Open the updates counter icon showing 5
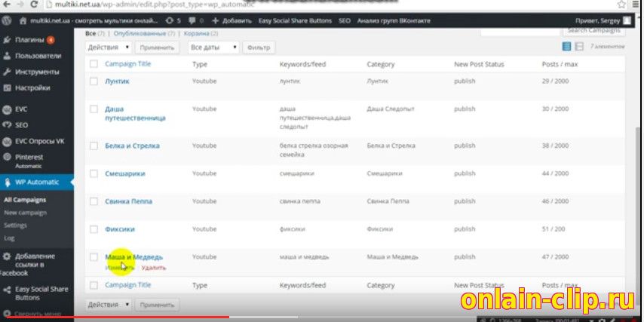Screen dimensions: 644x322 tap(169, 20)
